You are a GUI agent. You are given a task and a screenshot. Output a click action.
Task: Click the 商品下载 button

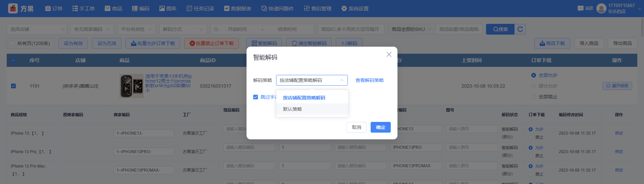click(552, 43)
